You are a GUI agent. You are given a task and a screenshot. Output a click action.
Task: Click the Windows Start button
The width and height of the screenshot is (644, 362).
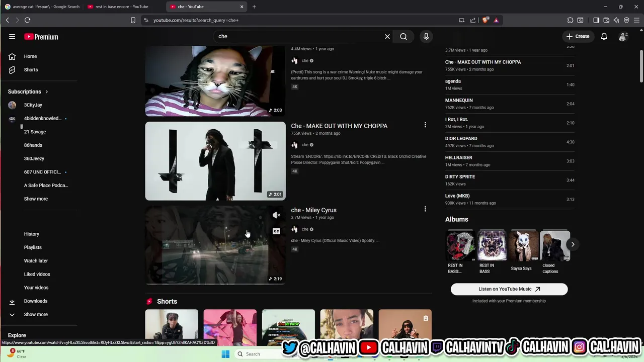(x=225, y=354)
